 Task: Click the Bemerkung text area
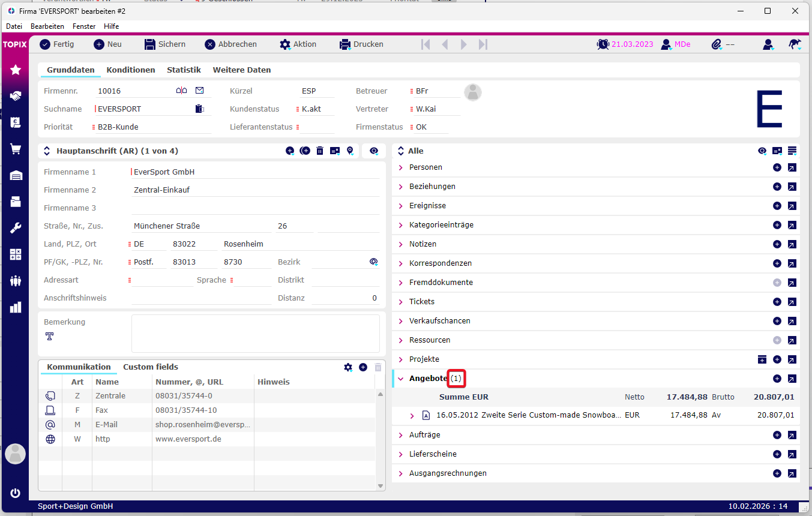(x=256, y=334)
